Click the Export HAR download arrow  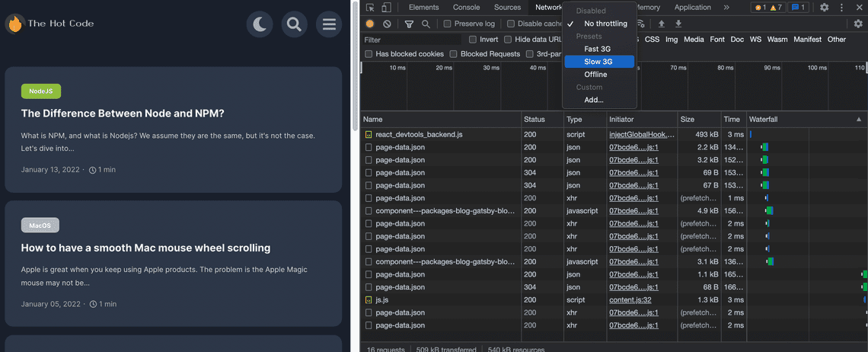[678, 24]
